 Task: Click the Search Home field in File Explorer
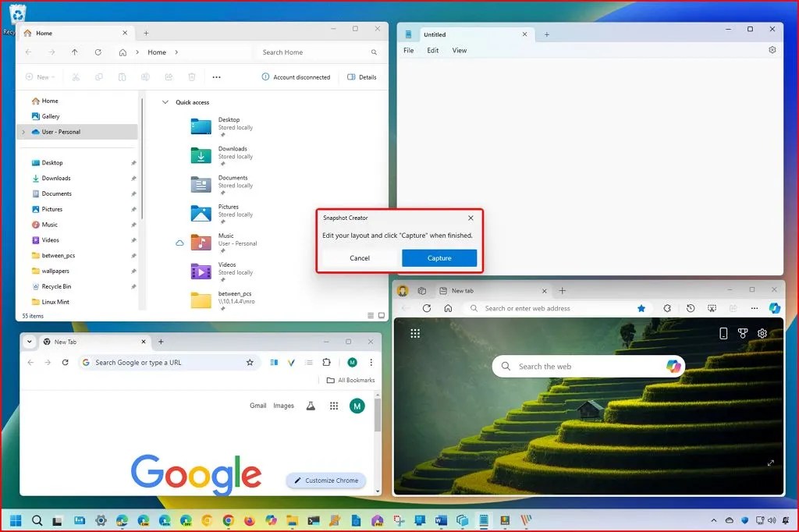coord(318,52)
